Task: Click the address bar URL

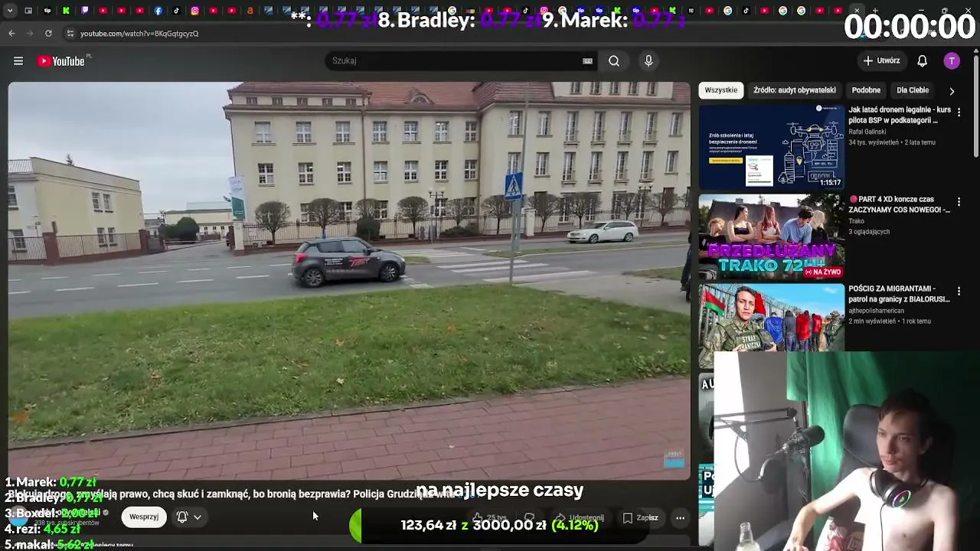Action: click(139, 34)
